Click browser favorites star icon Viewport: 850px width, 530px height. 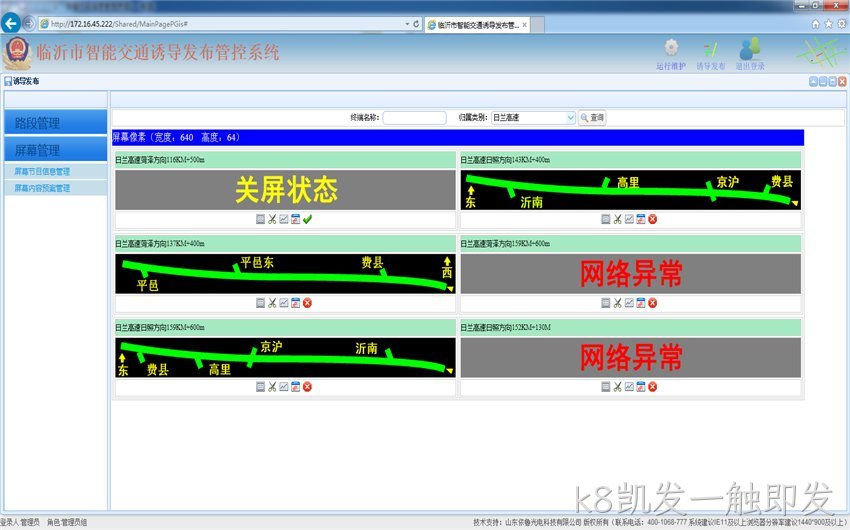tap(828, 24)
